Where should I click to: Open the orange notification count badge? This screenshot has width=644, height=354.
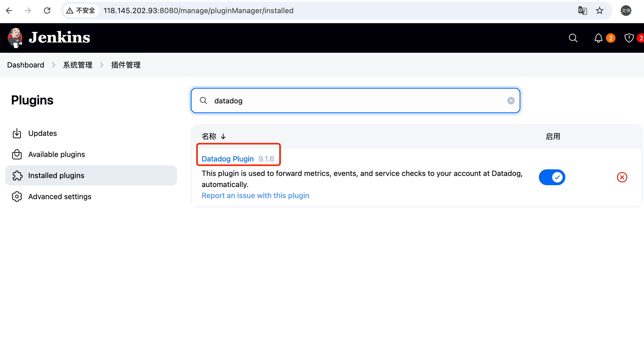pos(610,38)
